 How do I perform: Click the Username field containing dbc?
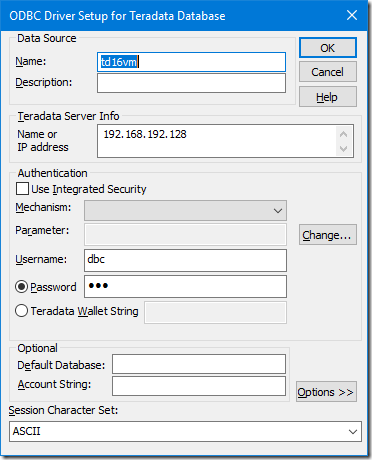[185, 260]
